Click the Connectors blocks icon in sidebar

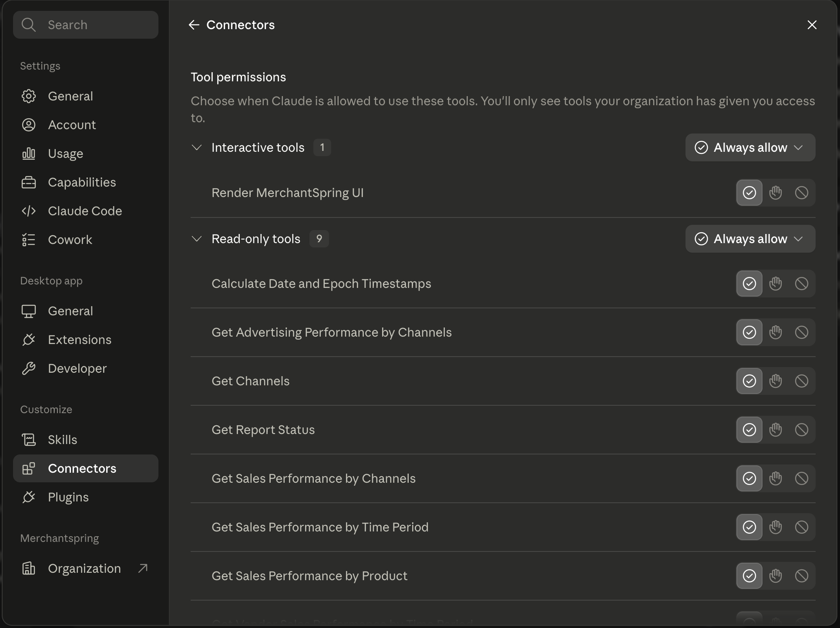click(29, 468)
